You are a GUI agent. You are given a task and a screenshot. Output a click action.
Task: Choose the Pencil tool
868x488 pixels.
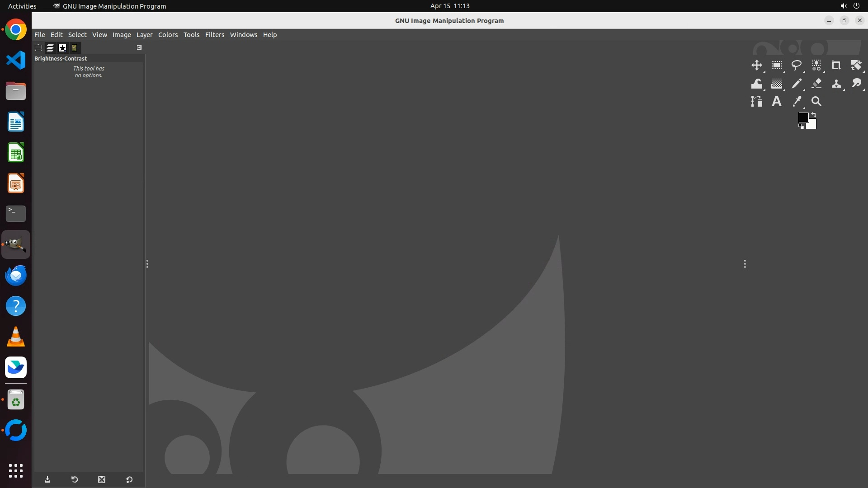click(x=796, y=84)
